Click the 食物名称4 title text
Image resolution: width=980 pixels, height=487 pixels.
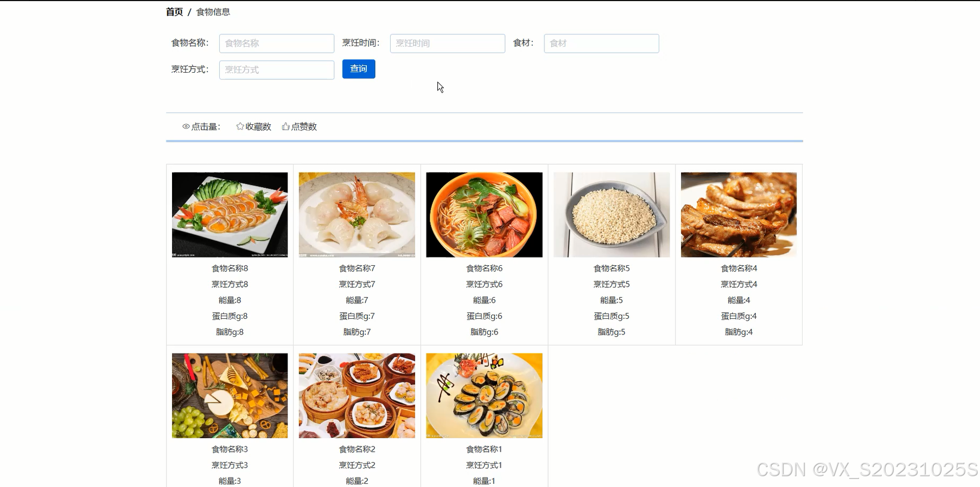(x=739, y=268)
